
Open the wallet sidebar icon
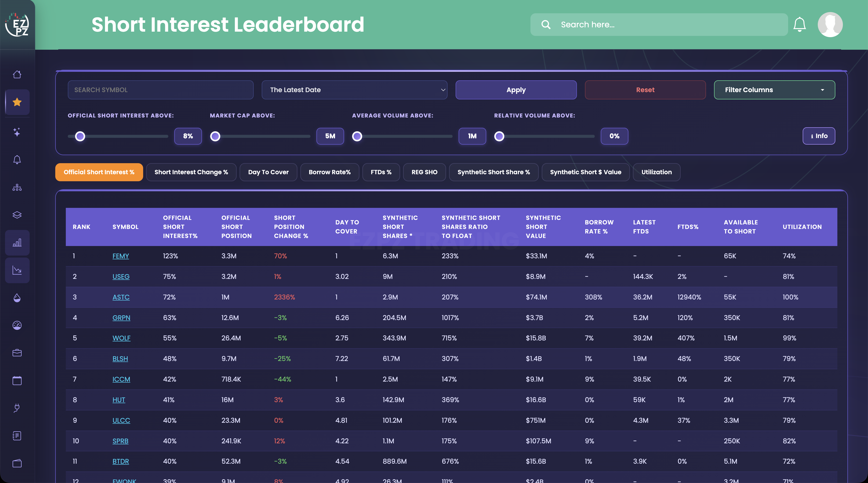17,463
